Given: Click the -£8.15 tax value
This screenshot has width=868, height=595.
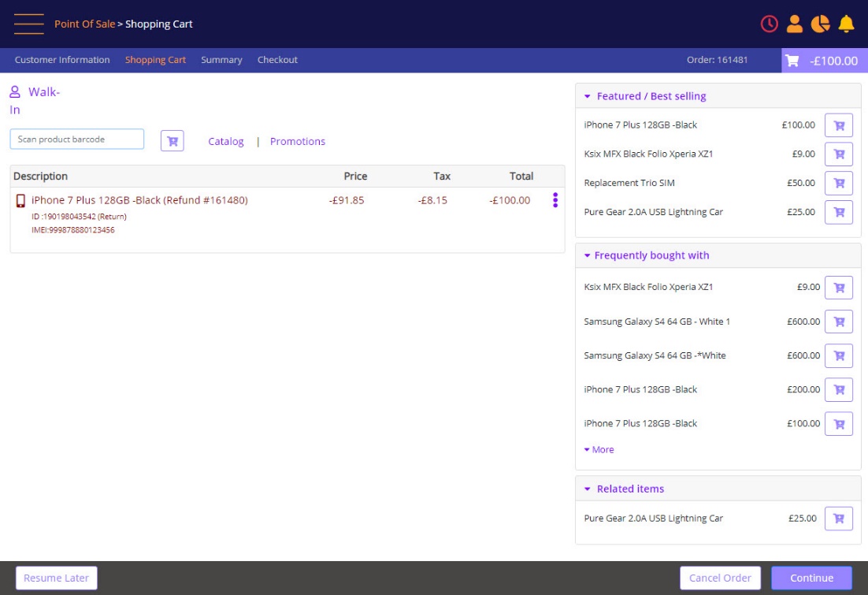Looking at the screenshot, I should pos(432,200).
